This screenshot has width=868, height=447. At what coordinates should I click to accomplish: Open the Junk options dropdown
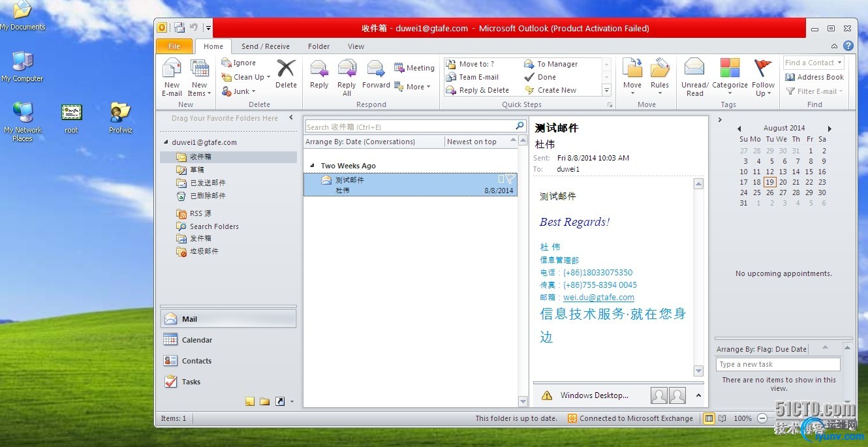239,91
